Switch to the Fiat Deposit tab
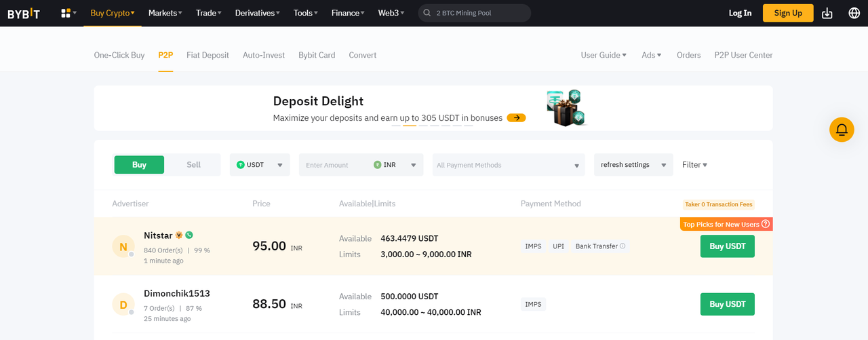Viewport: 868px width, 340px height. point(208,55)
